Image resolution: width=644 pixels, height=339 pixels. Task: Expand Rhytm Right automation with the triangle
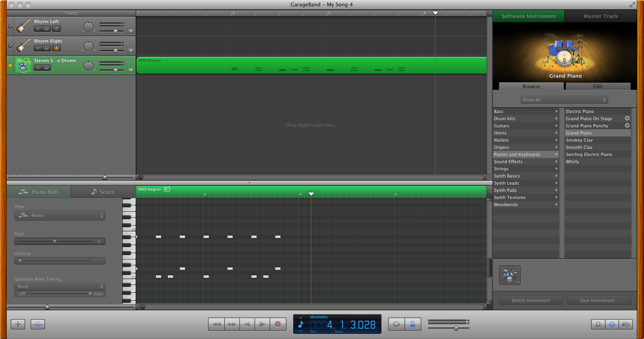coord(130,51)
